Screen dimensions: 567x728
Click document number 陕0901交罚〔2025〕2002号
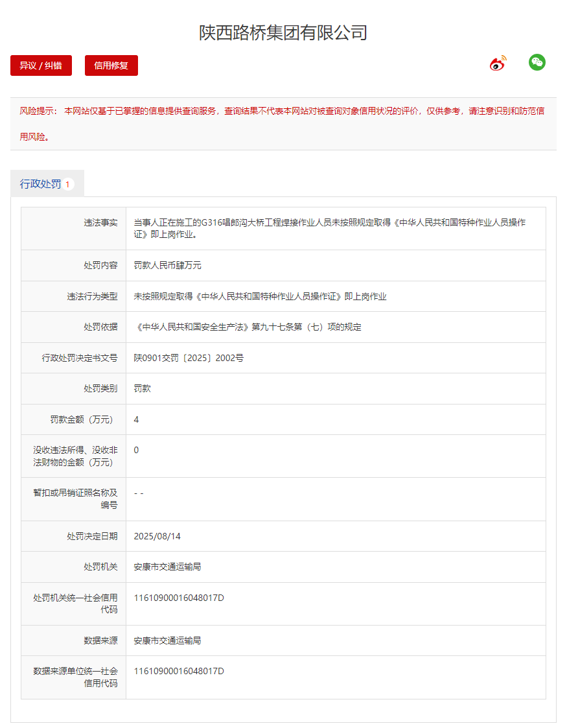189,358
